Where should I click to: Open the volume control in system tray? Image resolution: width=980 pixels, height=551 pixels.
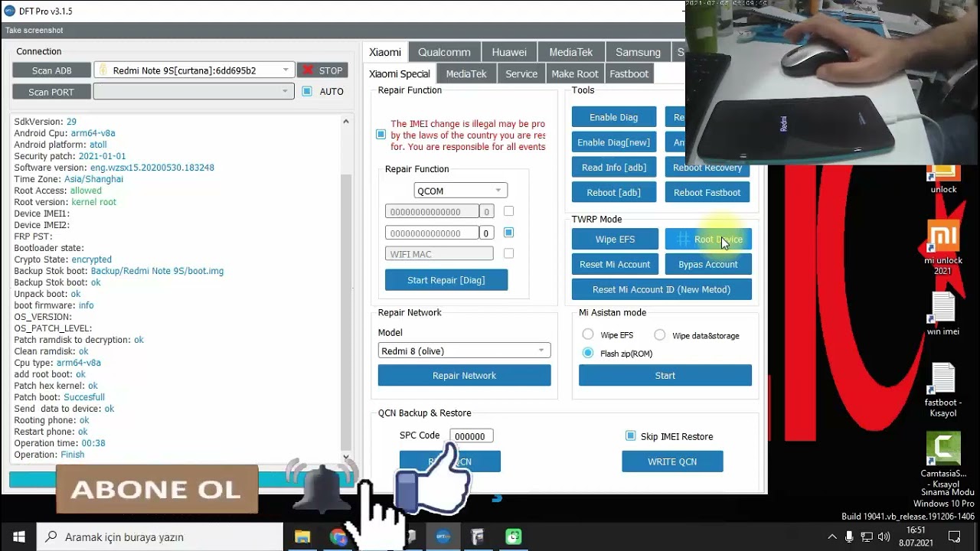point(884,537)
